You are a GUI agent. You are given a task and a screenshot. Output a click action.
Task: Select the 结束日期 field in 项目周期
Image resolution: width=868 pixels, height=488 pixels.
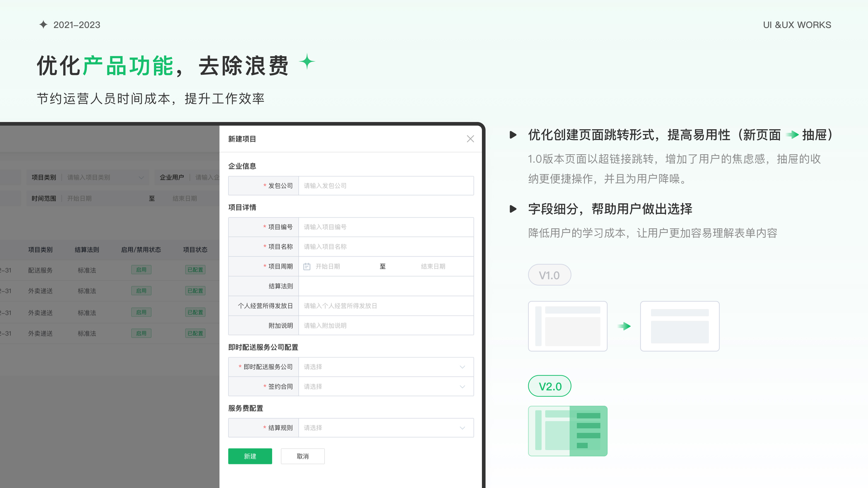[x=433, y=266]
